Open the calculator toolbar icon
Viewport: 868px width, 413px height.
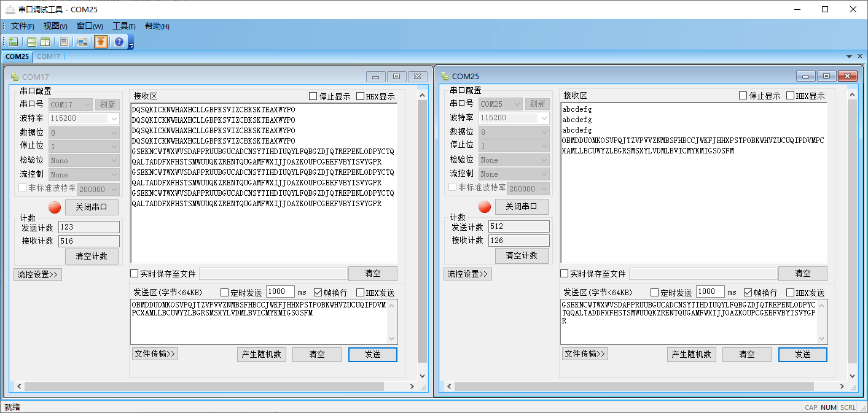coord(63,42)
